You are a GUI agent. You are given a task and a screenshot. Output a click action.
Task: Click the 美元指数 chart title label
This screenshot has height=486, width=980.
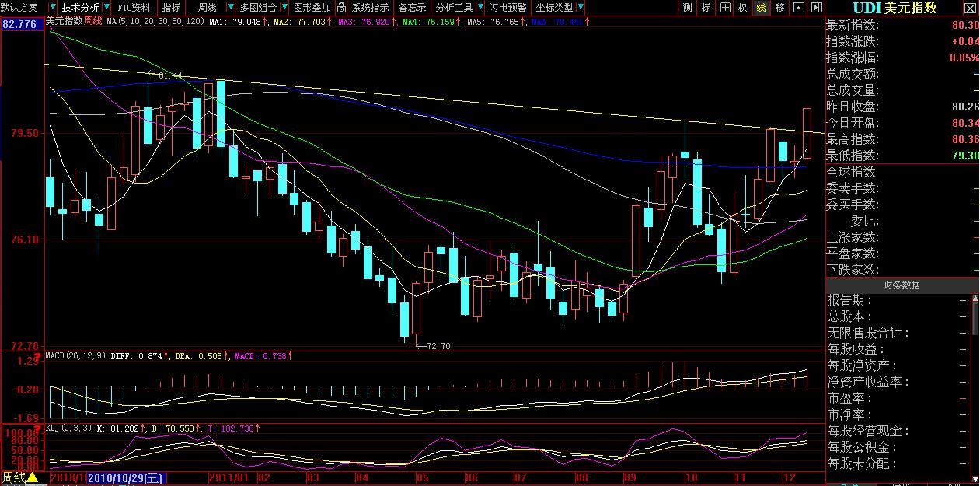[x=65, y=22]
